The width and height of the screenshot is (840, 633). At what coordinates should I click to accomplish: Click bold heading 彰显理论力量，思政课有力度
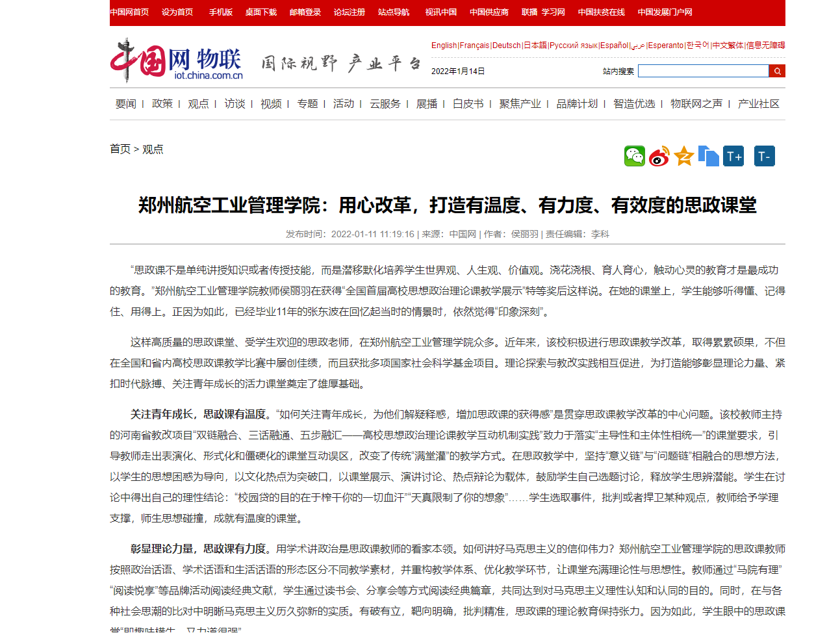tap(199, 549)
